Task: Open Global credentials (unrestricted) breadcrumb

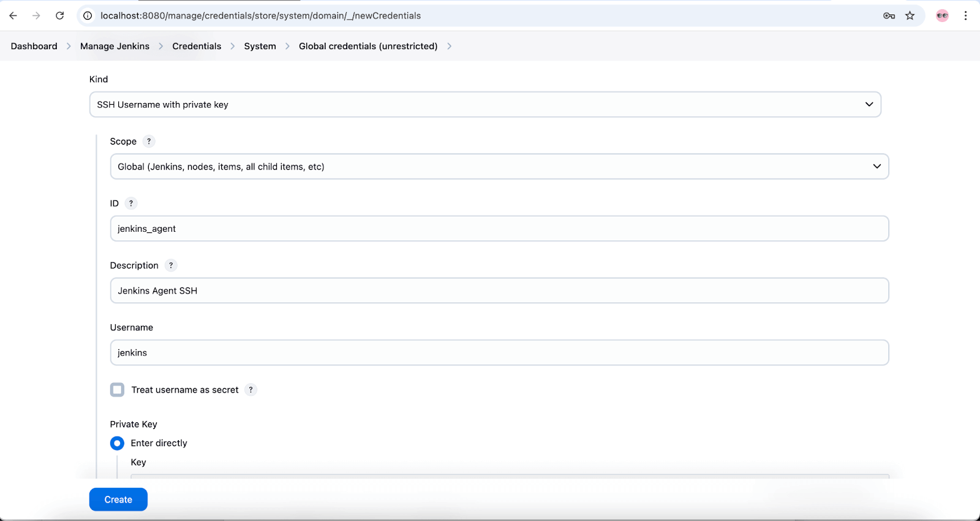Action: pyautogui.click(x=368, y=46)
